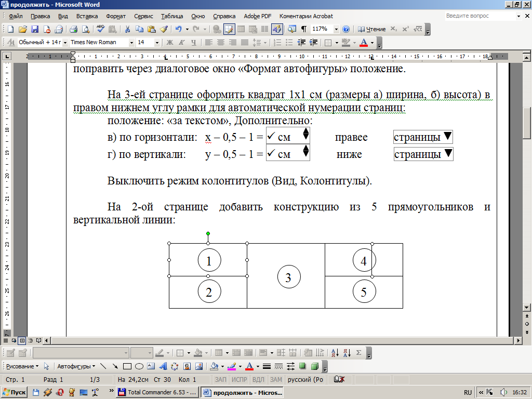Click the AutoSum sigma icon
The image size is (532, 399).
(x=358, y=353)
